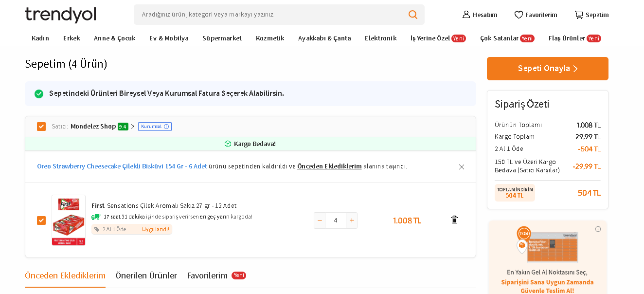Click Sepetim (4 Ürün) heading
This screenshot has width=644, height=294.
click(66, 64)
